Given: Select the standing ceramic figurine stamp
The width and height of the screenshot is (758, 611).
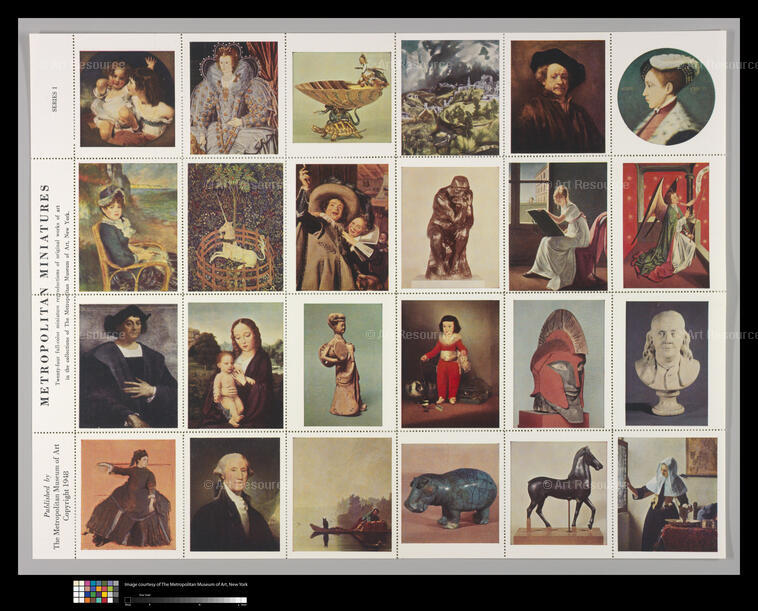Looking at the screenshot, I should click(343, 365).
